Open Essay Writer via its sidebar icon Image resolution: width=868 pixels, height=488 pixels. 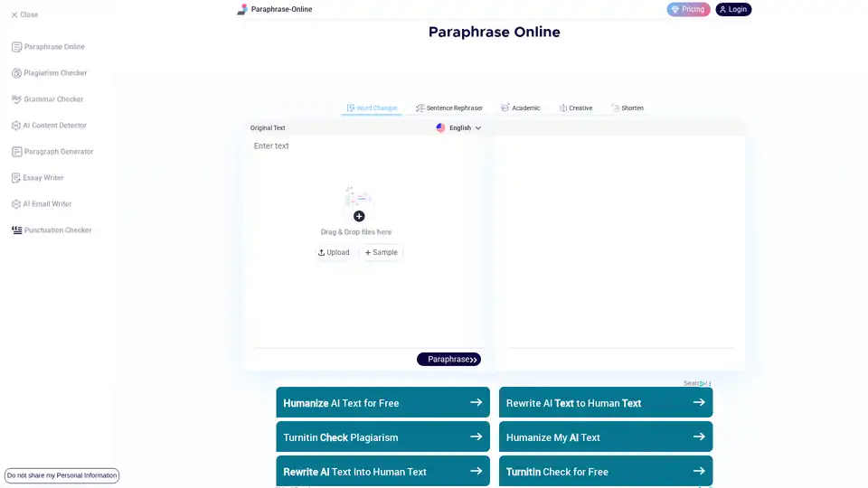pos(16,178)
